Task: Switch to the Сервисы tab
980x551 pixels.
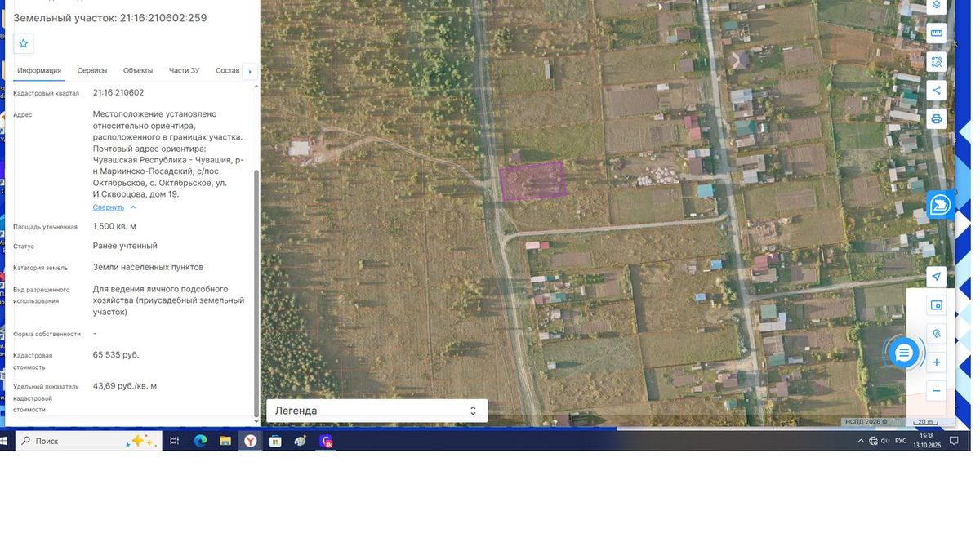Action: point(92,71)
